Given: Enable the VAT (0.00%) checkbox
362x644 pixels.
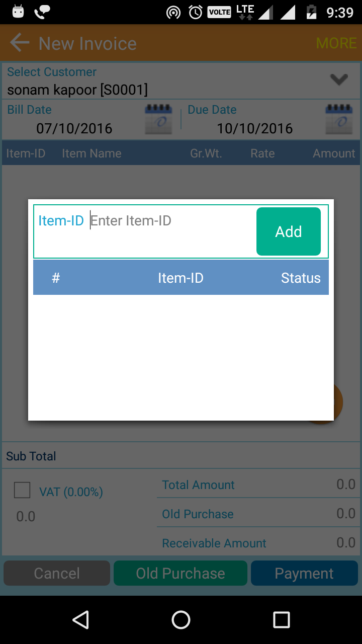Looking at the screenshot, I should (22, 490).
